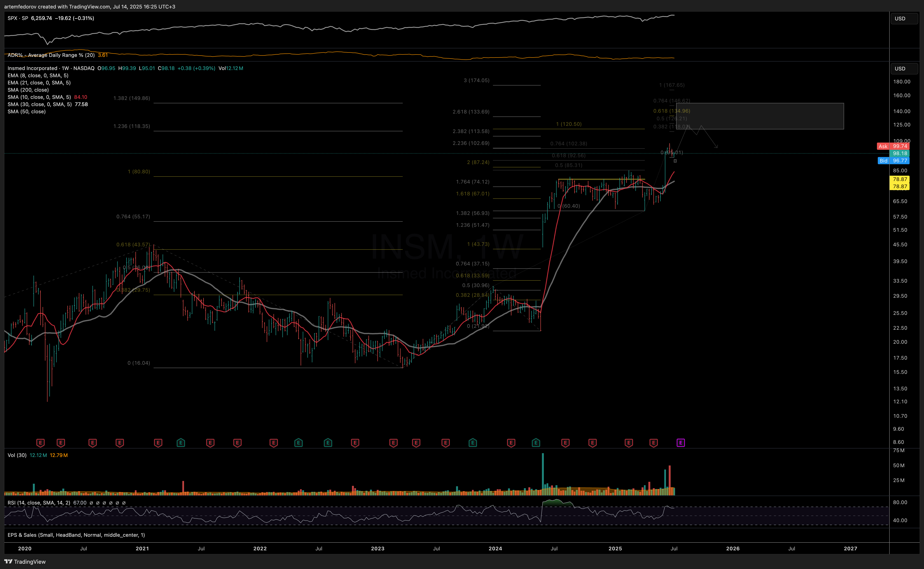
Task: Click the 2.618 (133.69) Fibonacci label
Action: click(471, 112)
